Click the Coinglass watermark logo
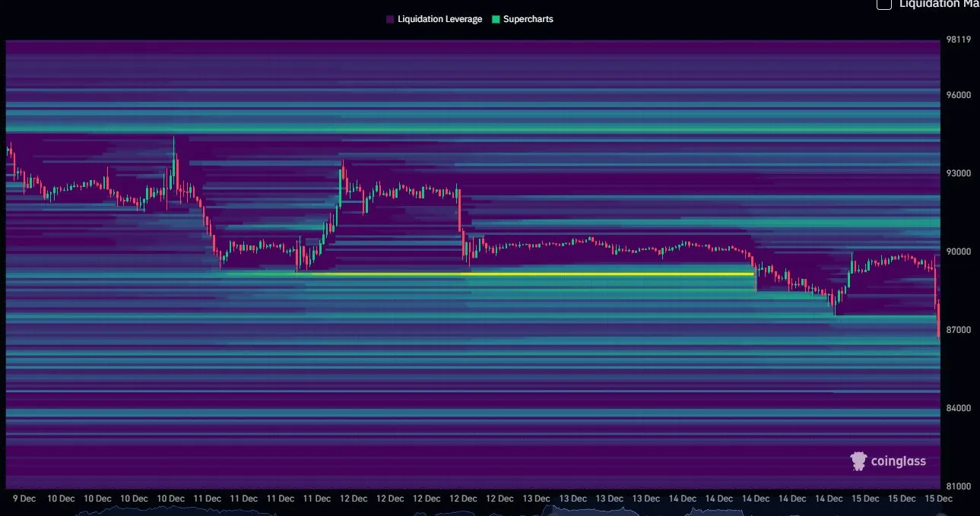The height and width of the screenshot is (516, 980). (x=886, y=461)
